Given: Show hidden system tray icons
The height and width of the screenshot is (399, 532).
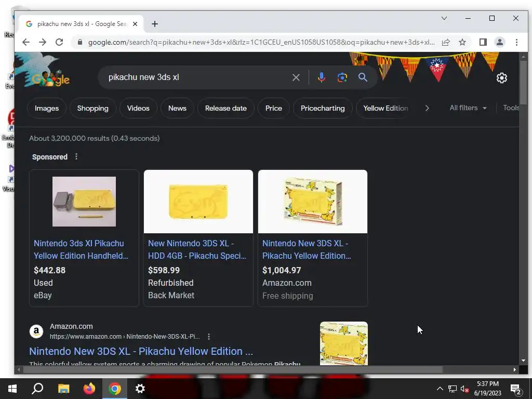Looking at the screenshot, I should 440,389.
